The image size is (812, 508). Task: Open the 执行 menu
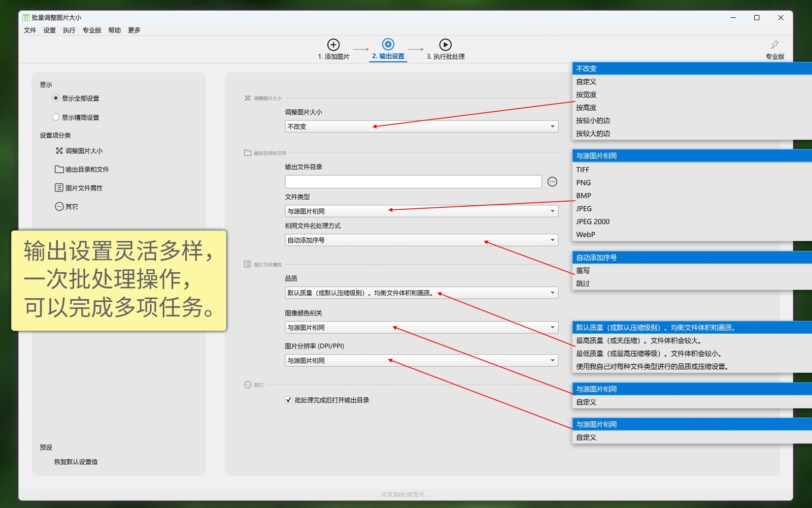[x=69, y=30]
